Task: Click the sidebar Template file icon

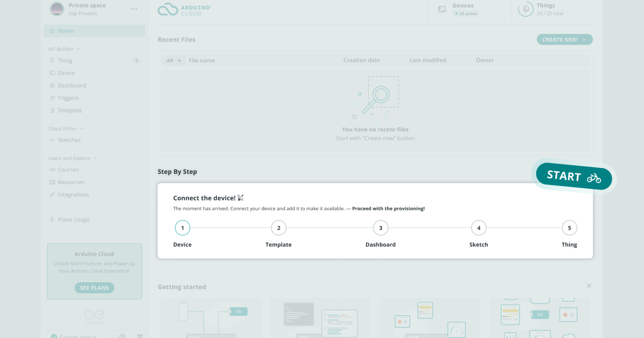Action: click(x=52, y=111)
